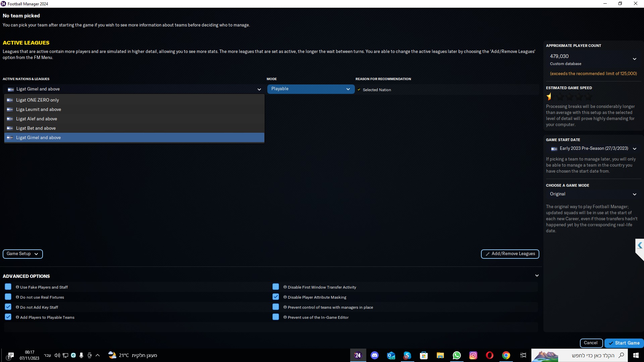The width and height of the screenshot is (644, 362).
Task: Click the info icon beside Prevent use of In-Game Editor
Action: tap(285, 317)
